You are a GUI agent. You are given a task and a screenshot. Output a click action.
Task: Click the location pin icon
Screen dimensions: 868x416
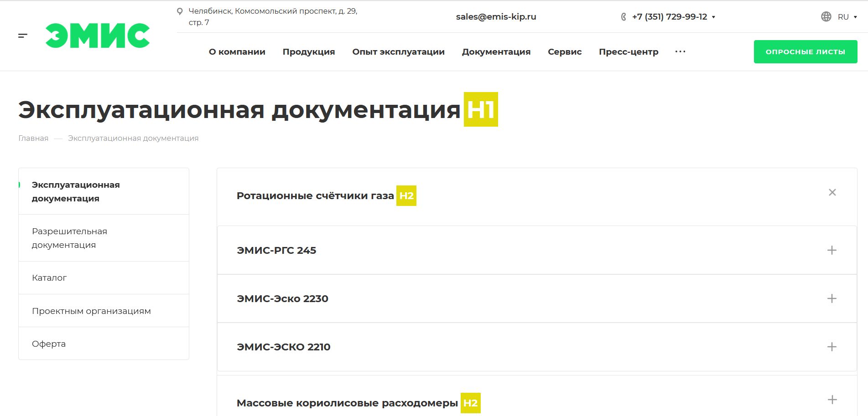coord(180,11)
